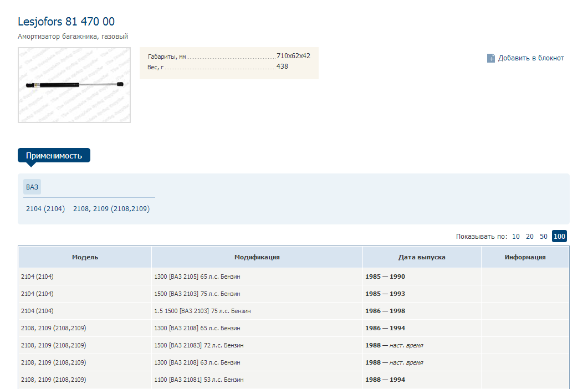This screenshot has width=588, height=389.
Task: Click the add-to-notebook plus icon
Action: pyautogui.click(x=491, y=58)
